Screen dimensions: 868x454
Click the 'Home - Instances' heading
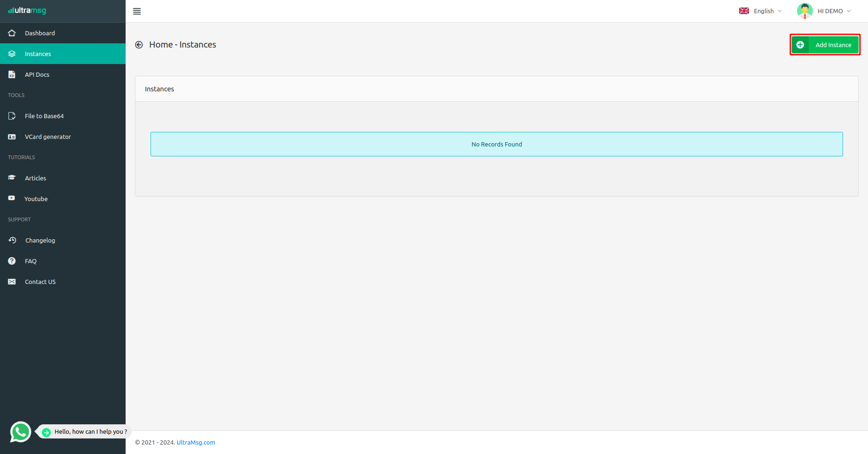pos(183,45)
